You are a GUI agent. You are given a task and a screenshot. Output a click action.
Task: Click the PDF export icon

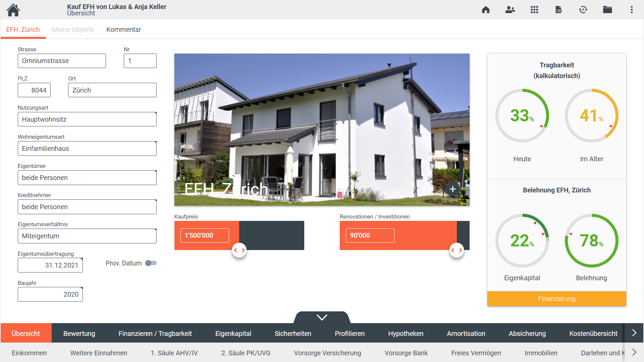(559, 10)
